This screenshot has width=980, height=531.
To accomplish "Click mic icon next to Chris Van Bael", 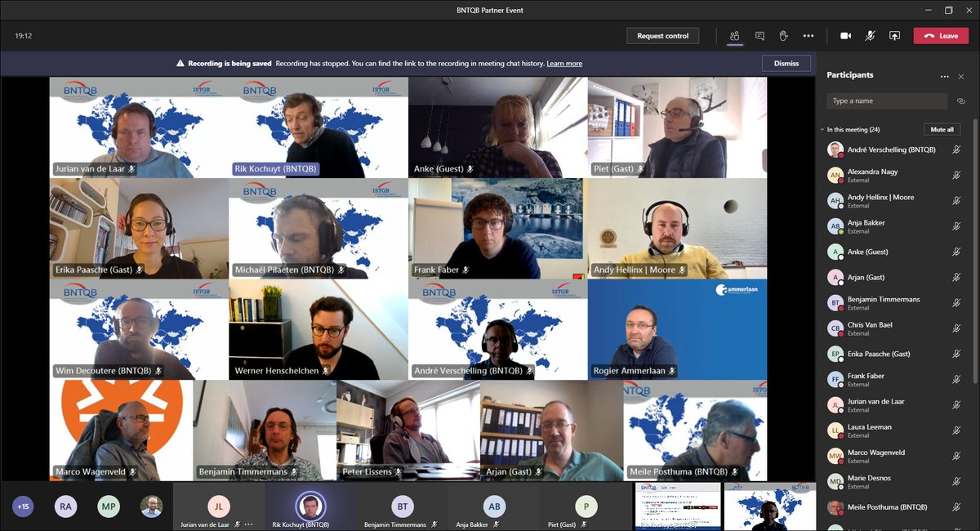I will click(x=956, y=328).
